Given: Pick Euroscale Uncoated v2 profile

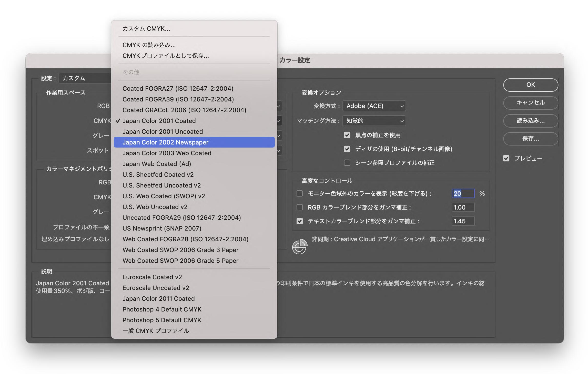Looking at the screenshot, I should tap(194, 288).
